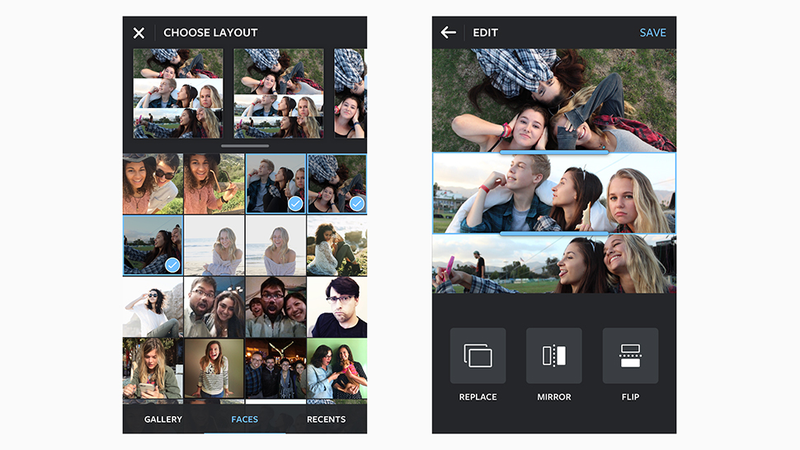800x450 pixels.
Task: Choose the second layout preview with split rows
Action: point(279,93)
